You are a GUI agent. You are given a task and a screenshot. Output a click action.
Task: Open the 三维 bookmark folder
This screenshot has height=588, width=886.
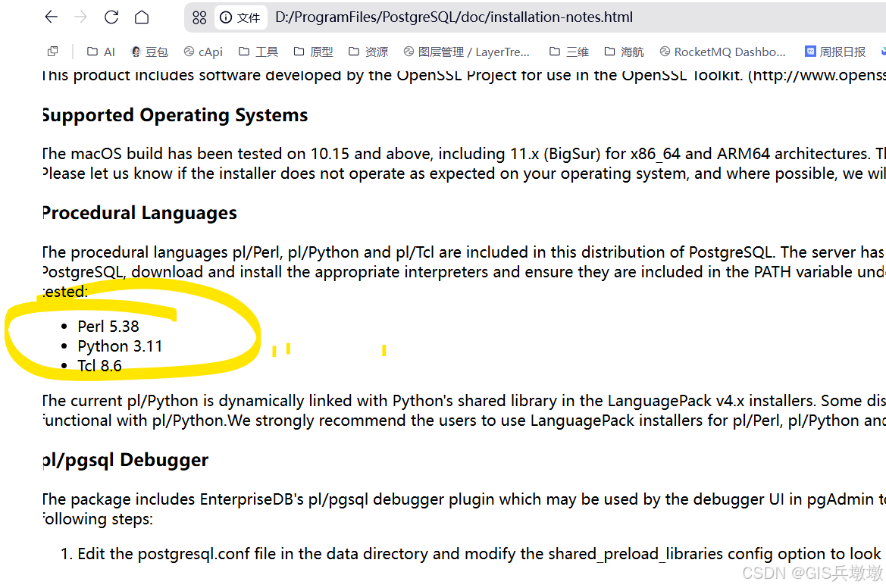[x=569, y=52]
